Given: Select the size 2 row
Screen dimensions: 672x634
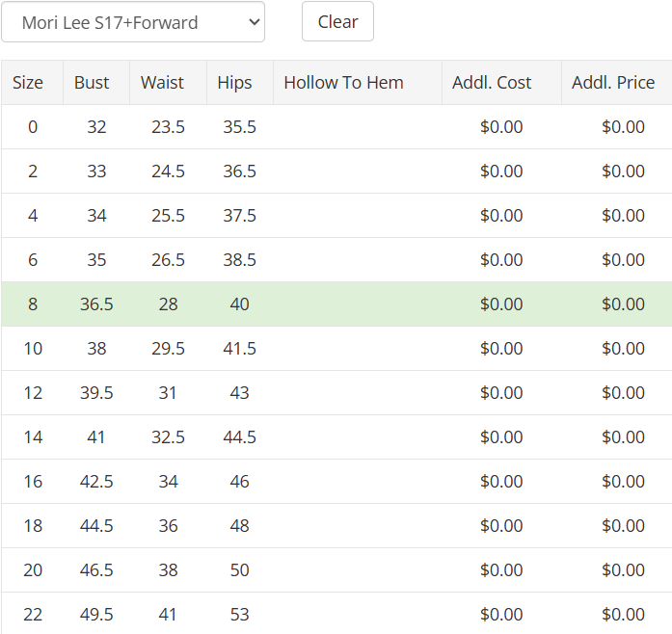Looking at the screenshot, I should pos(336,172).
